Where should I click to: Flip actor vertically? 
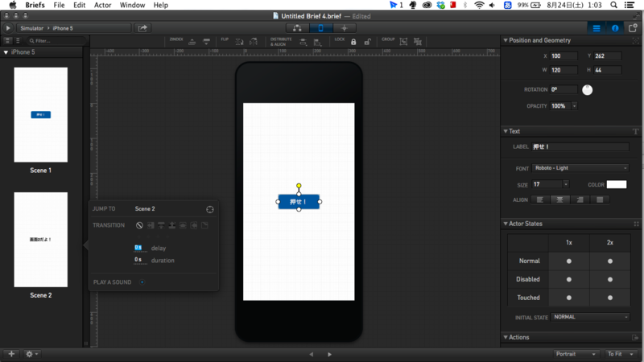pos(239,42)
